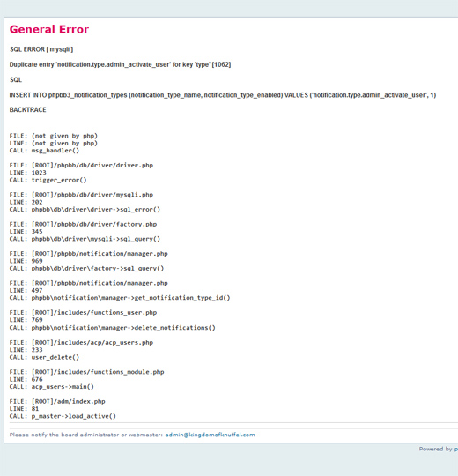Click 'LINE: 345' text
Image resolution: width=458 pixels, height=476 pixels.
pos(26,232)
